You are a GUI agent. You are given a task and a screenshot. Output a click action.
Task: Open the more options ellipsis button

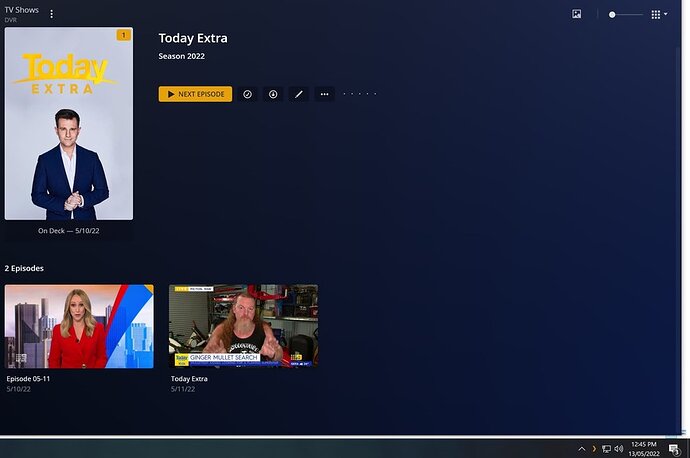324,94
